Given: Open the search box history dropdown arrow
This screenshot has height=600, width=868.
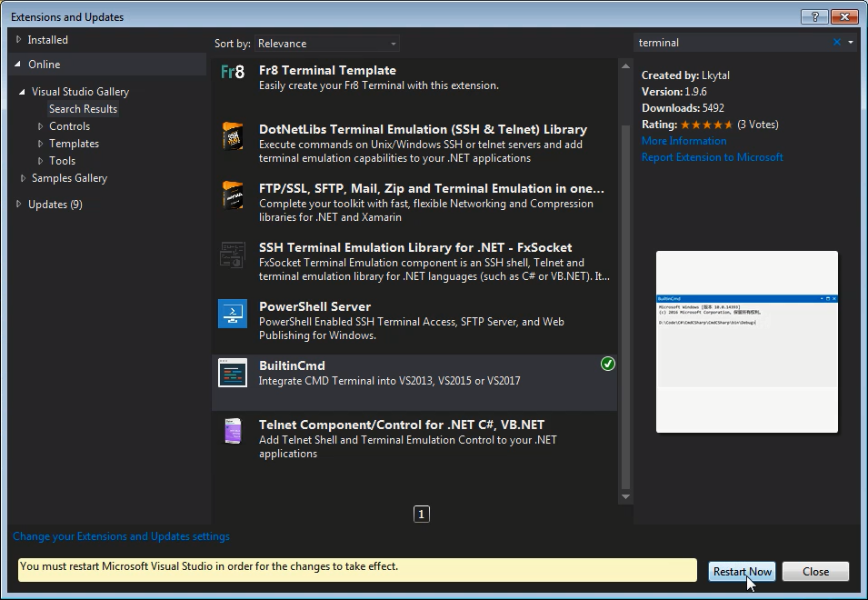Looking at the screenshot, I should (851, 42).
